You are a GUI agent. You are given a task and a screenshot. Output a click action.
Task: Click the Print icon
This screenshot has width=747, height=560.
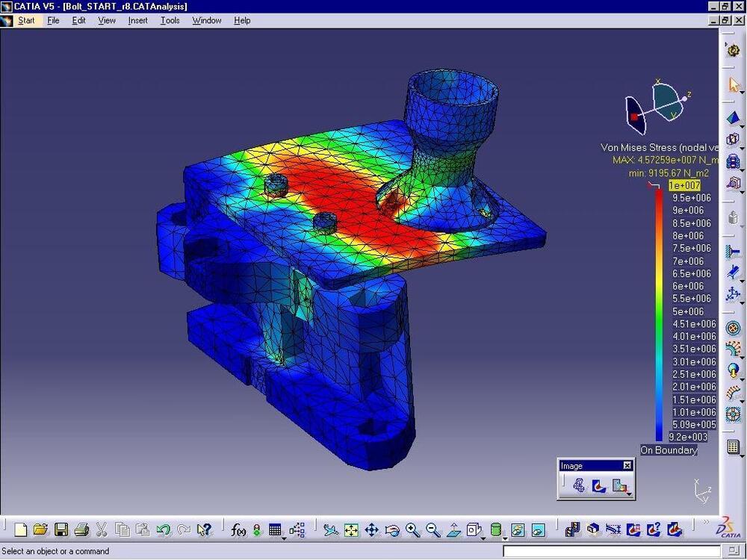coord(81,530)
